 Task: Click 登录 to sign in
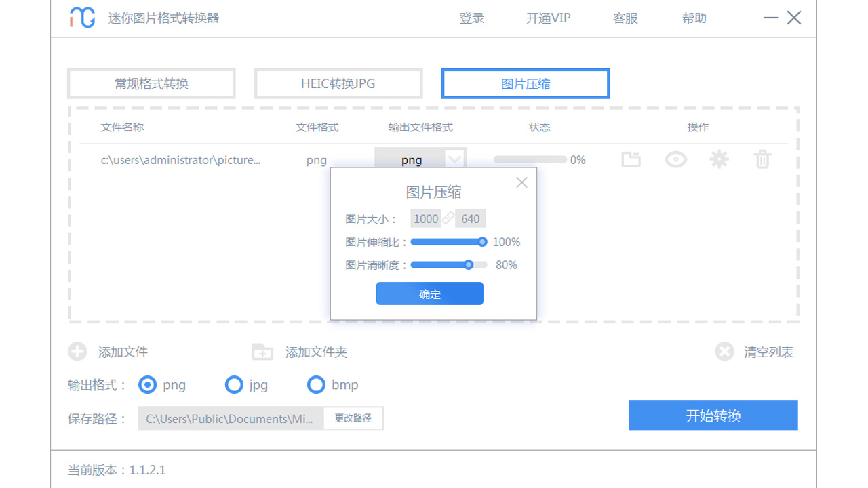coord(472,18)
